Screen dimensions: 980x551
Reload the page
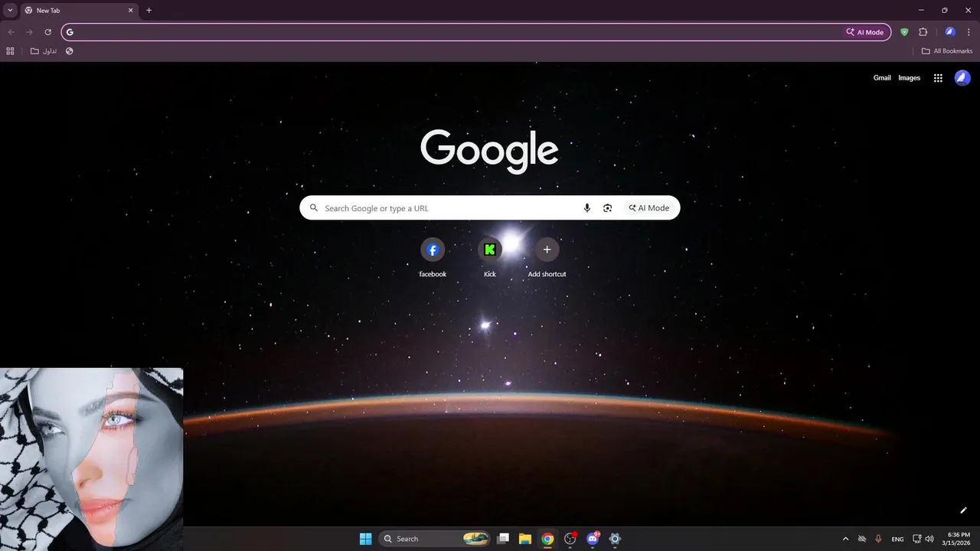point(47,32)
